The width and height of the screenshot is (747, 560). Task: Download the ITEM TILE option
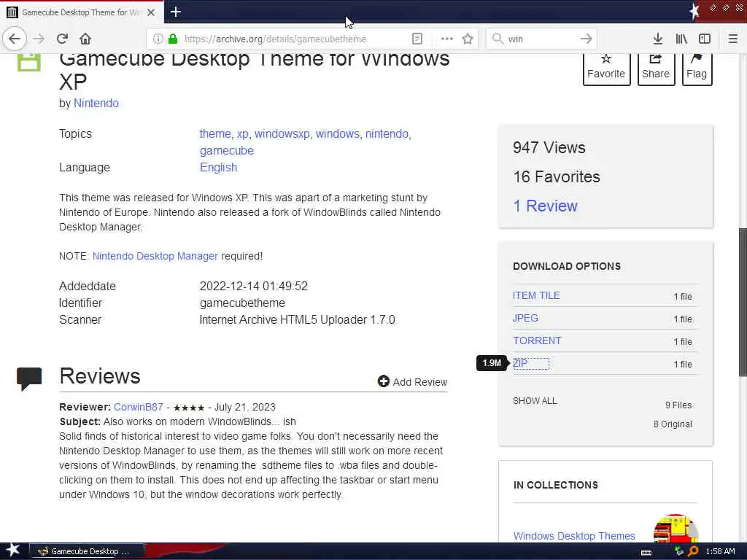coord(536,296)
